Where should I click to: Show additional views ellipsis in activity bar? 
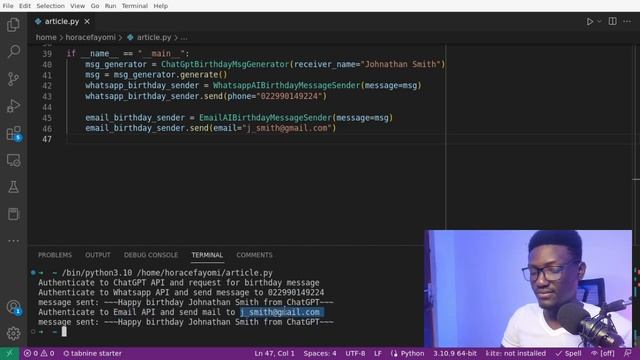coord(13,241)
